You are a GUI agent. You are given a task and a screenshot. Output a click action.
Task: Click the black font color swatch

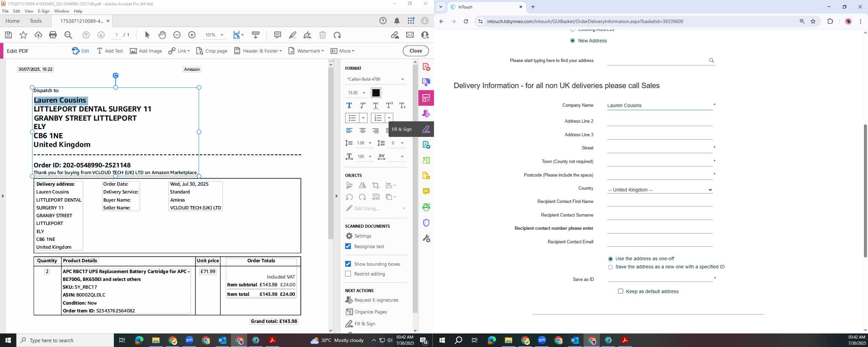(x=376, y=93)
